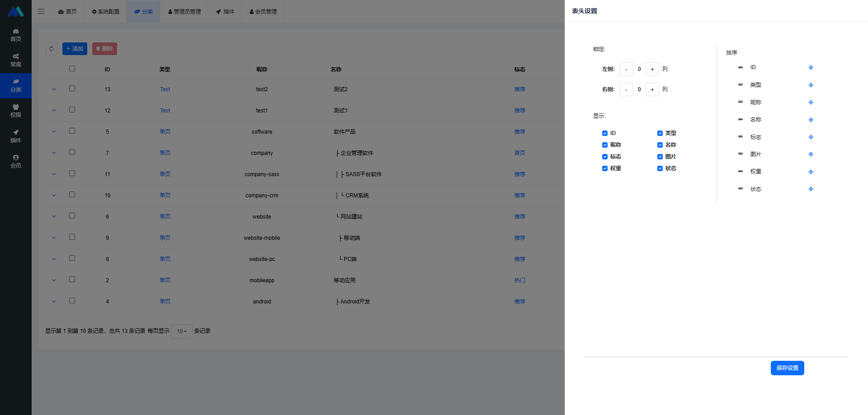Viewport: 868px width, 415px height.
Task: Grab the drag handle beside 名称 sort item
Action: (x=740, y=119)
